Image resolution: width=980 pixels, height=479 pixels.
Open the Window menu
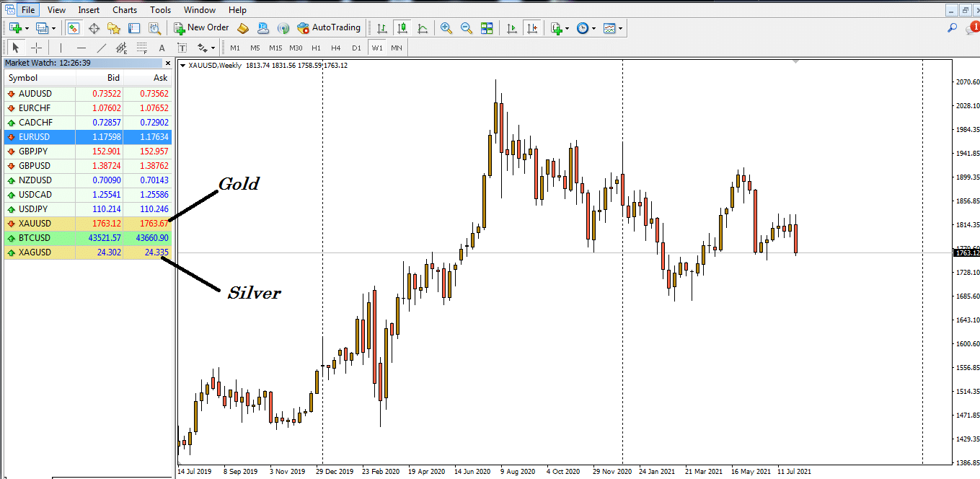pyautogui.click(x=200, y=10)
